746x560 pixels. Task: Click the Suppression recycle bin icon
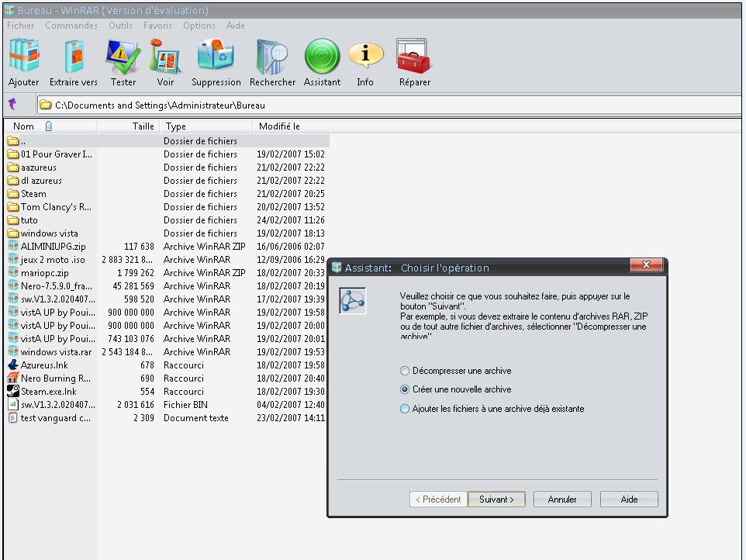216,56
